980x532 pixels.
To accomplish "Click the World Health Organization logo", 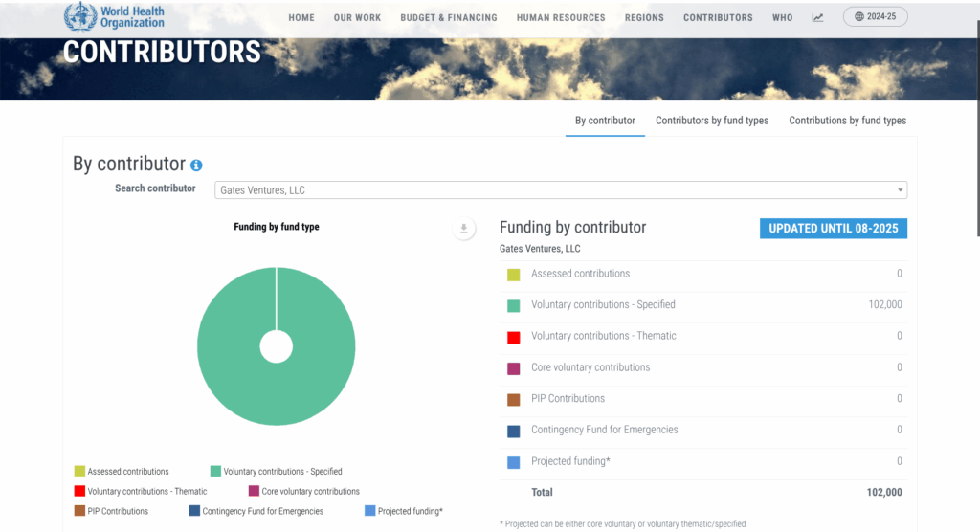I will [x=114, y=17].
